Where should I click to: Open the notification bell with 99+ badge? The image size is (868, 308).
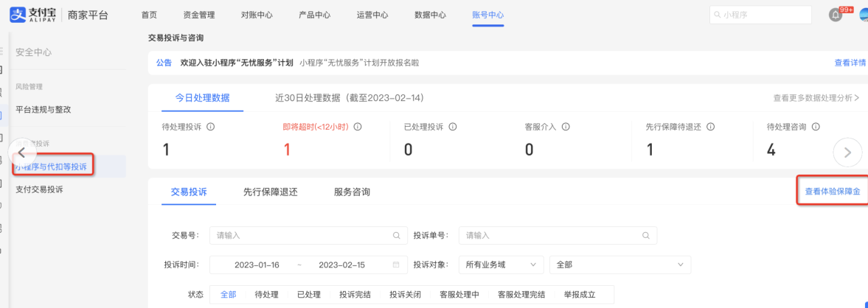click(x=836, y=15)
